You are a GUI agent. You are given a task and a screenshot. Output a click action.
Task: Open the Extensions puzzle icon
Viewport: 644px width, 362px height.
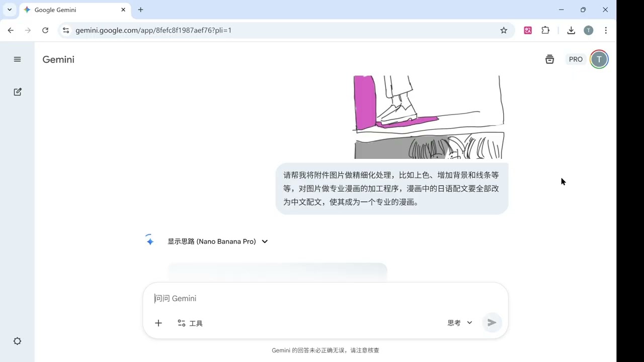coord(545,30)
